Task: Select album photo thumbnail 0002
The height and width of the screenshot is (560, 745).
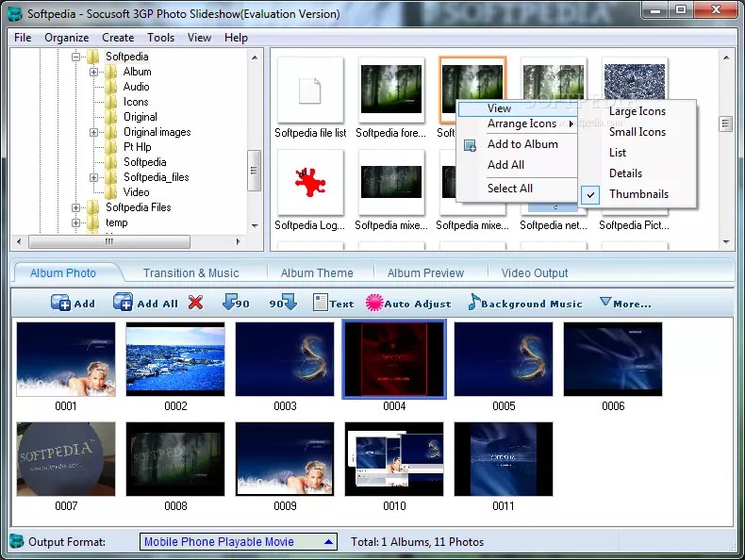Action: click(x=175, y=359)
